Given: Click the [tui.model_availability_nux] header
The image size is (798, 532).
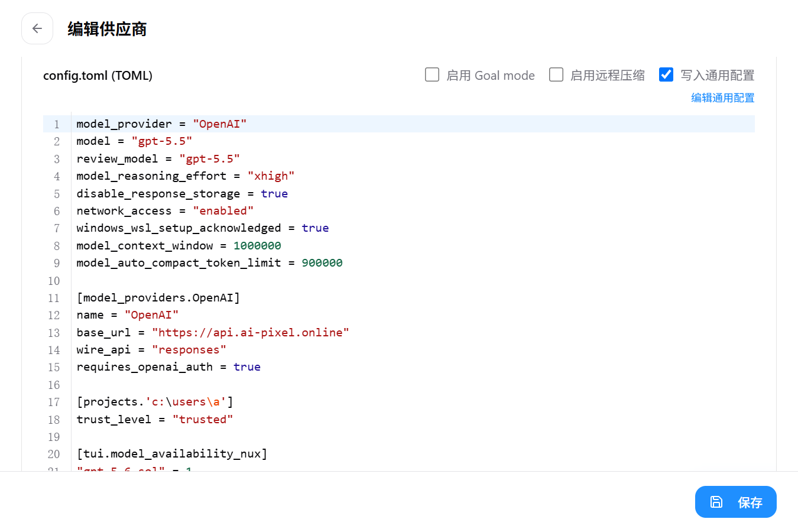Looking at the screenshot, I should pos(172,454).
